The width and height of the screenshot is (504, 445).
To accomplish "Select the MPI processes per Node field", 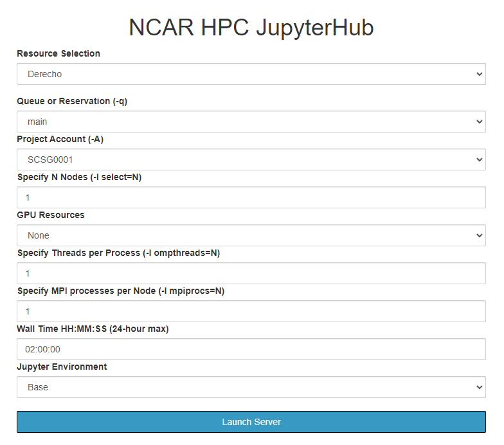I will (x=251, y=311).
